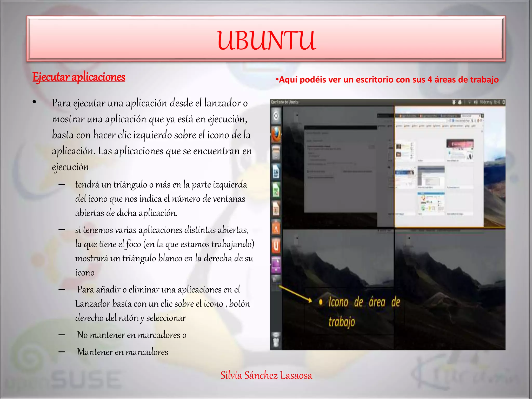This screenshot has height=399, width=532.
Task: Click the pink-header thumbnail in the Firefox page
Action: click(x=460, y=151)
